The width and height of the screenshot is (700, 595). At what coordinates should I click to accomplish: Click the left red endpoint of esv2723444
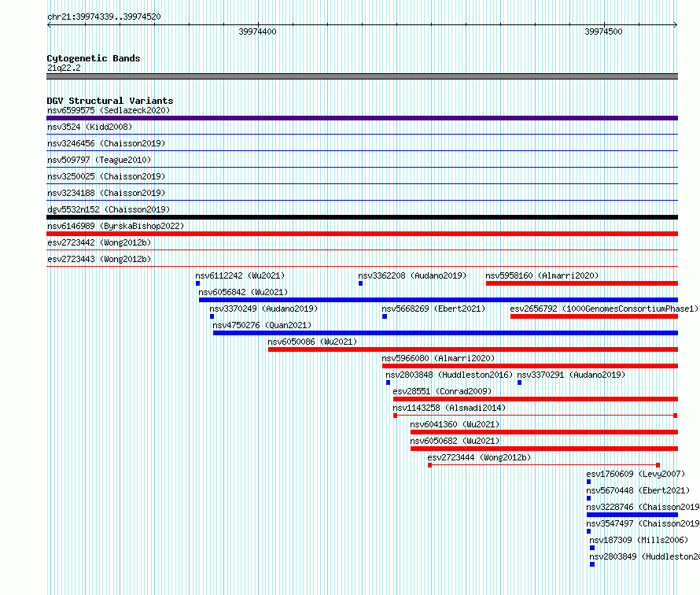430,465
